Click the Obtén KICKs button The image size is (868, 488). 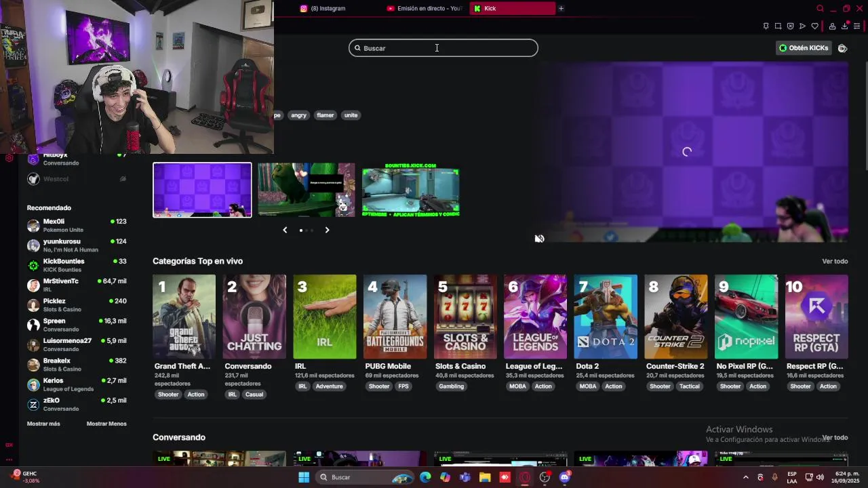(804, 48)
